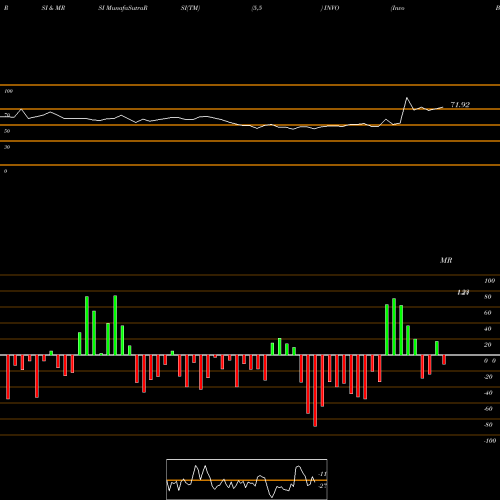Click the MR axis label 40
The height and width of the screenshot is (500, 500).
(x=488, y=329)
